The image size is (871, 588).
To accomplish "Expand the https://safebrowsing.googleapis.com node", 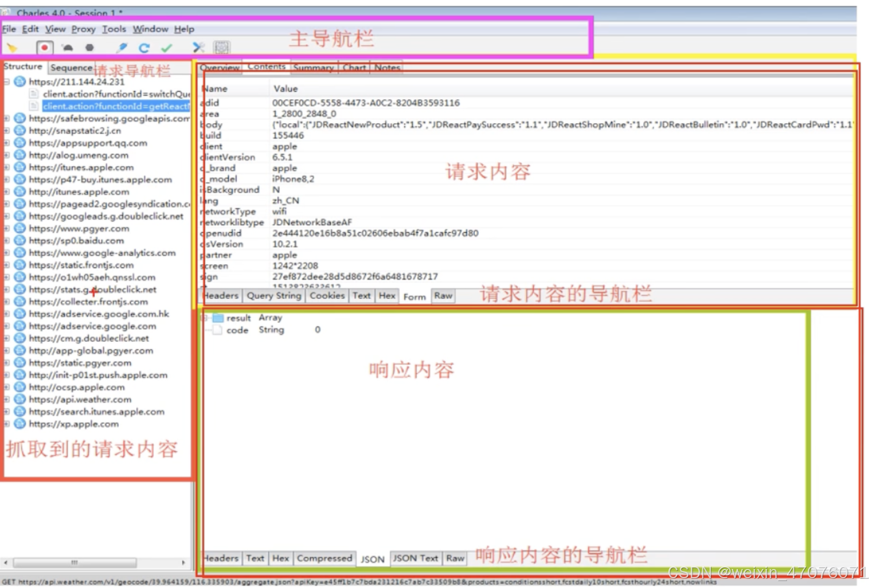I will 7,118.
